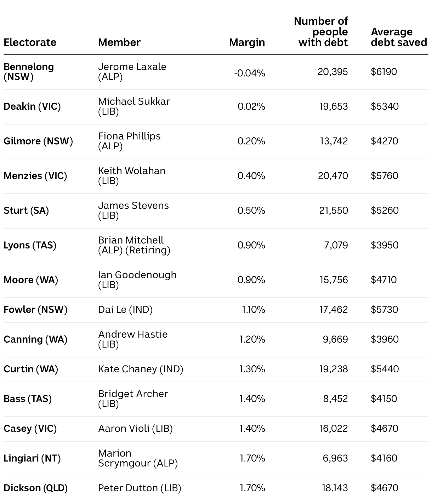This screenshot has height=504, width=432.
Task: Click the Gilmore (NSW) row label
Action: (x=38, y=141)
